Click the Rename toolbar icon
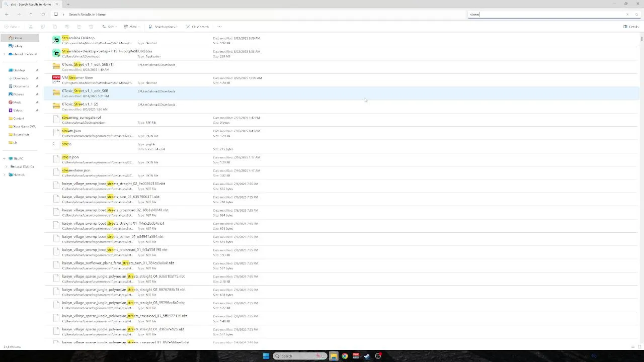Viewport: 644px width, 362px height. coord(67,27)
